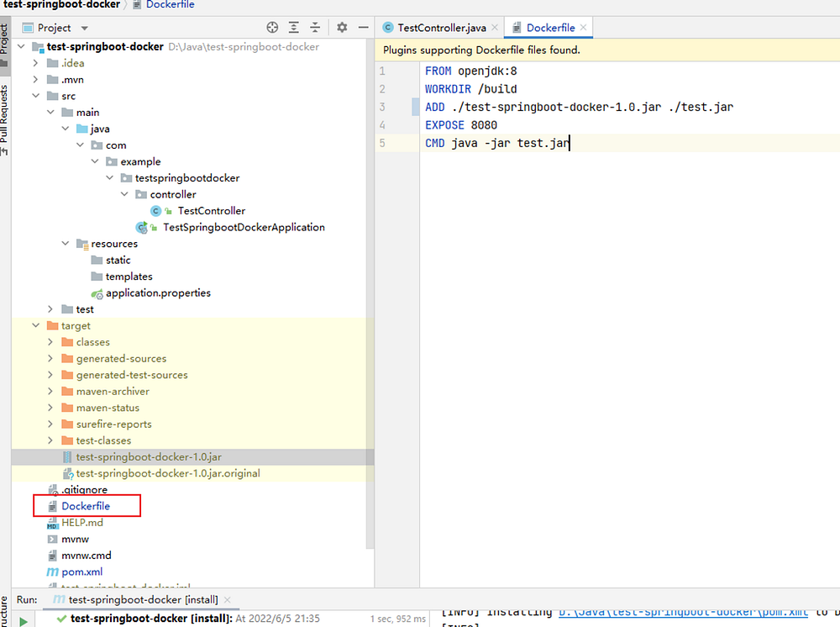The image size is (840, 627).
Task: Click the 'EXPOSE 8080' code line
Action: click(x=461, y=125)
